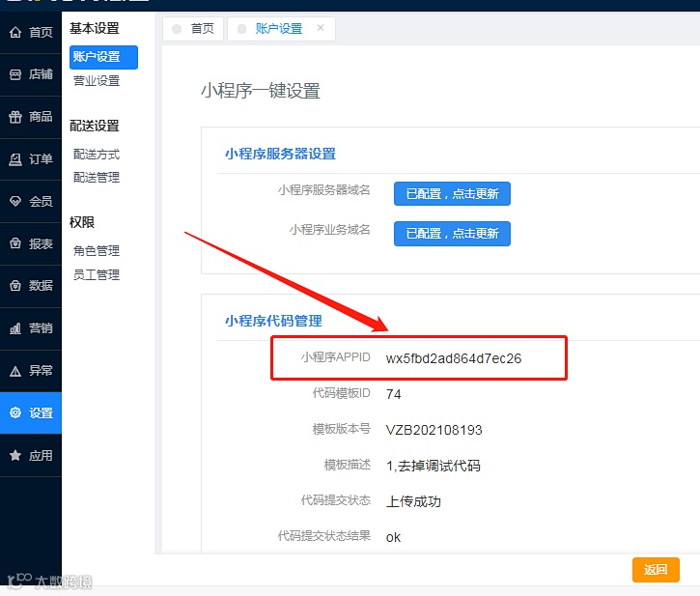Click the APPID value wx5fbd2ad864d7ec26
This screenshot has width=700, height=596.
[454, 358]
